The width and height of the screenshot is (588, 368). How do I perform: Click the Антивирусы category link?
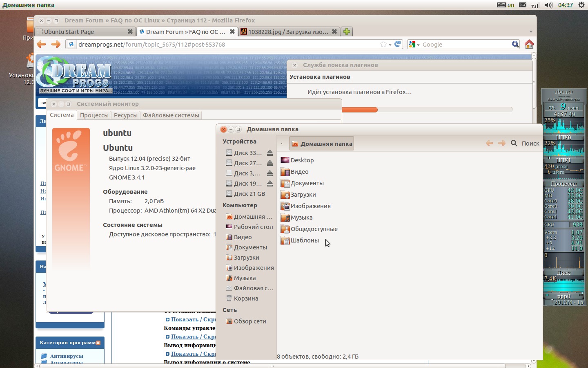coord(67,356)
